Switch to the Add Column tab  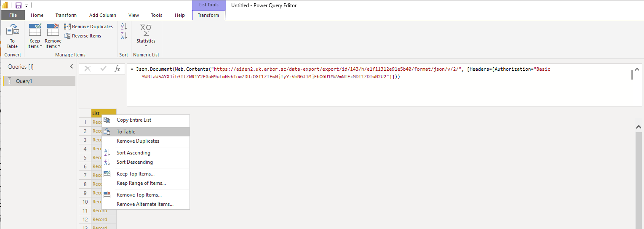[103, 15]
